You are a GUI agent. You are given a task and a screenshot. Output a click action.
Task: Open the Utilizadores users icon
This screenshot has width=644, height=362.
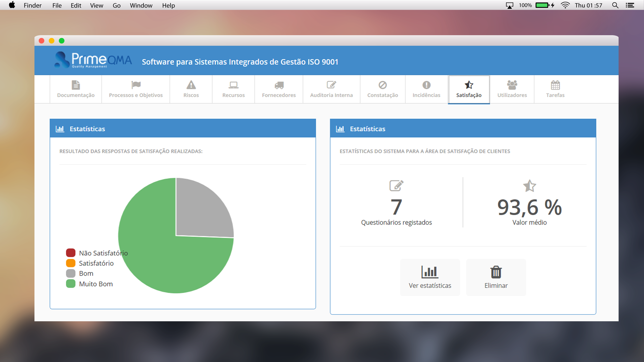(512, 85)
